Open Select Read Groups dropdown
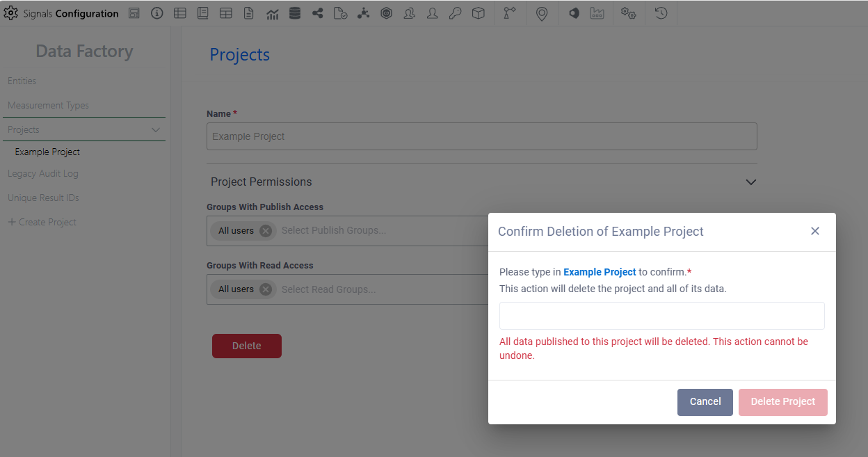Viewport: 868px width, 457px height. [328, 289]
